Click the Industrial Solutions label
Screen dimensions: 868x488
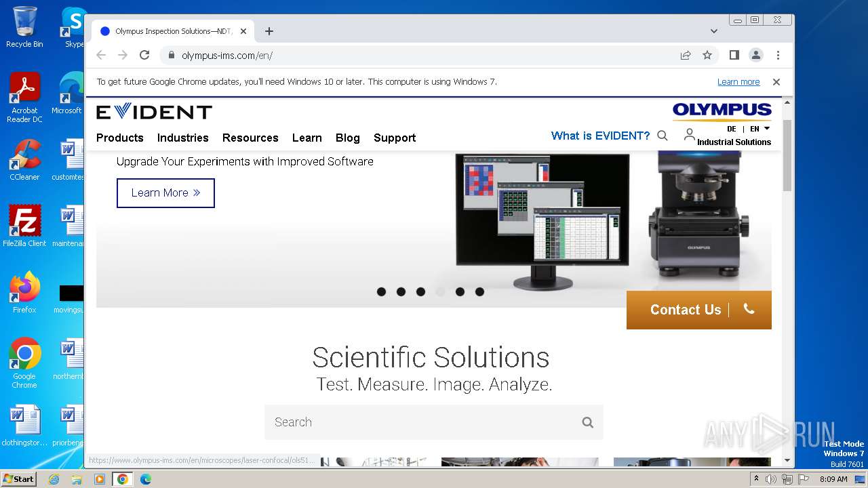(x=734, y=142)
